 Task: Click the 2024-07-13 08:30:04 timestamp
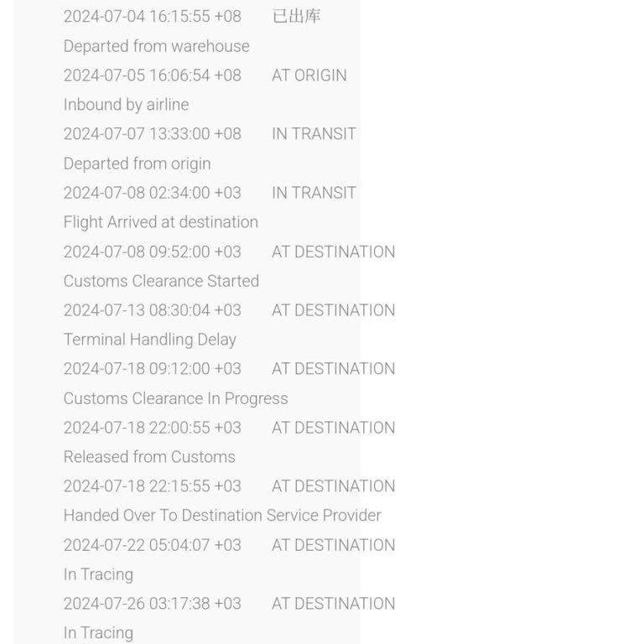(152, 310)
